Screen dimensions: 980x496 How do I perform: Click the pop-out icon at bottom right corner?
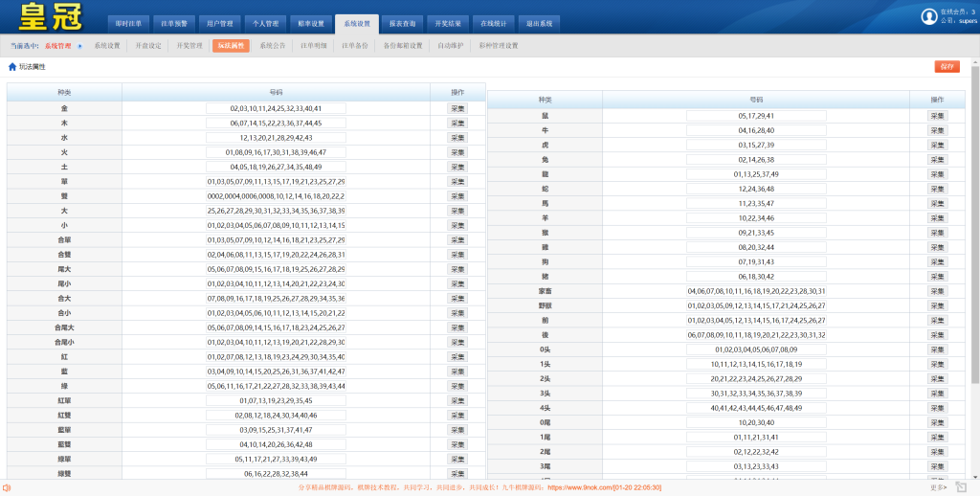(961, 487)
